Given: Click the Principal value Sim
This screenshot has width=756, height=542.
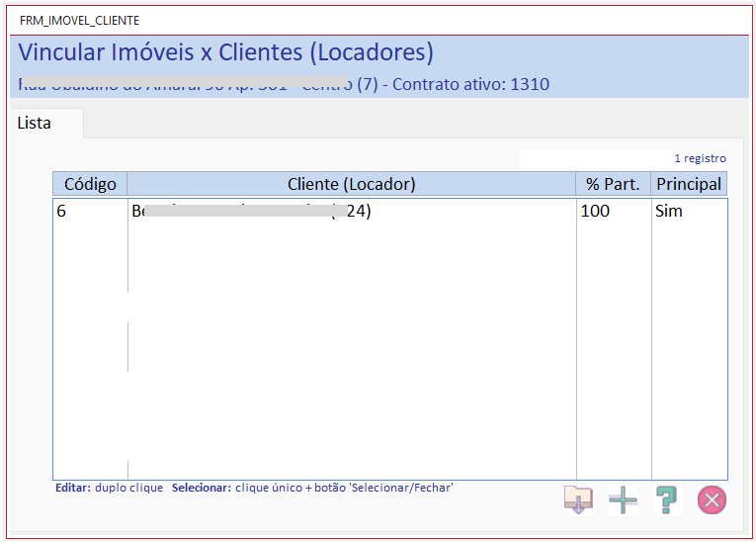Looking at the screenshot, I should click(x=669, y=211).
